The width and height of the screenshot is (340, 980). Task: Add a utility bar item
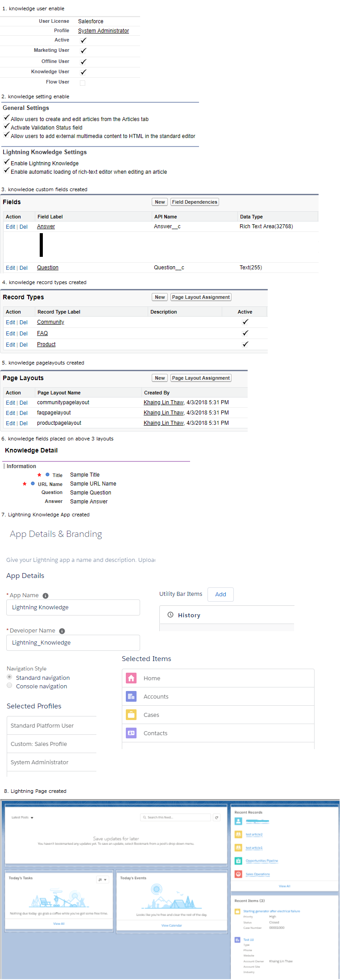(220, 595)
